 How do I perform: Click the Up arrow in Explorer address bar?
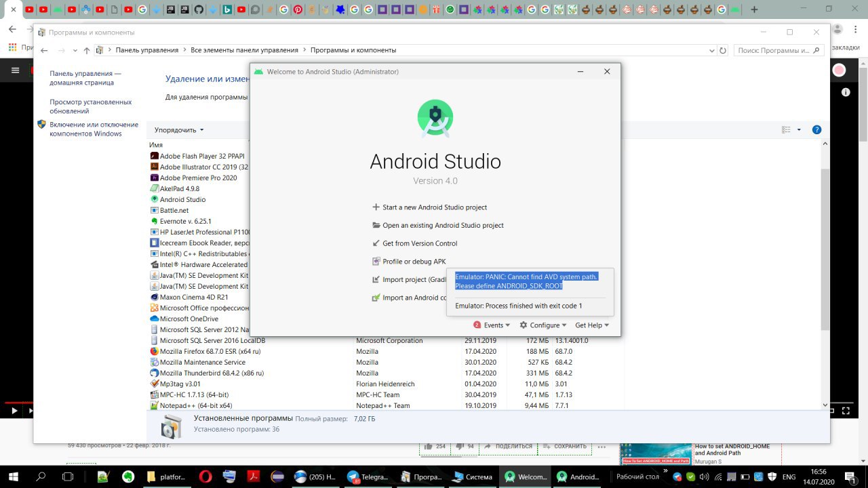86,50
